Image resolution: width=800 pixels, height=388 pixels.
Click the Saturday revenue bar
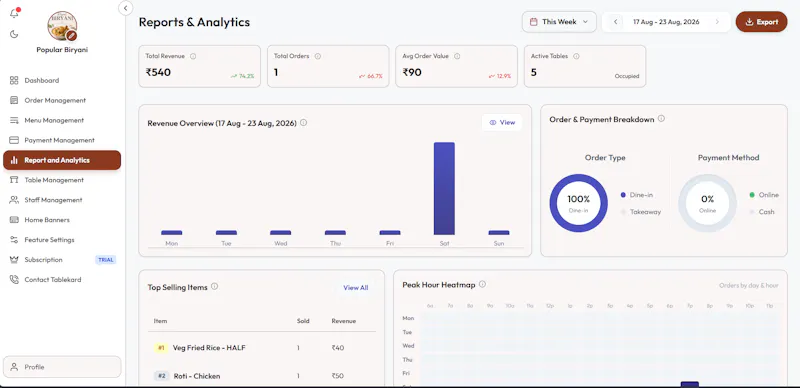click(x=444, y=188)
